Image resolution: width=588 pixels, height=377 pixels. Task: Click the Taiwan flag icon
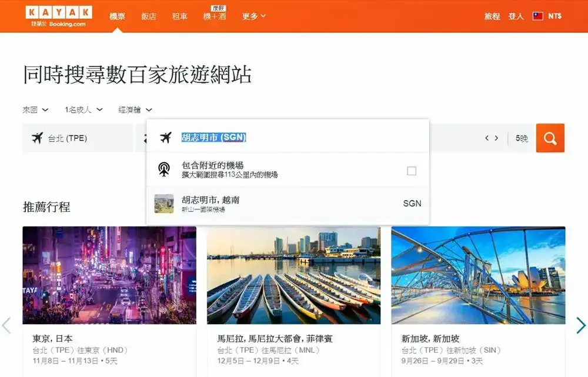coord(539,16)
